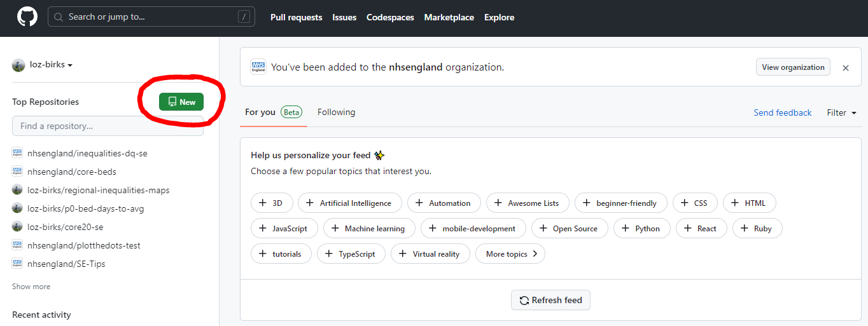Open Marketplace in the top navigation
The width and height of the screenshot is (868, 326).
[449, 17]
